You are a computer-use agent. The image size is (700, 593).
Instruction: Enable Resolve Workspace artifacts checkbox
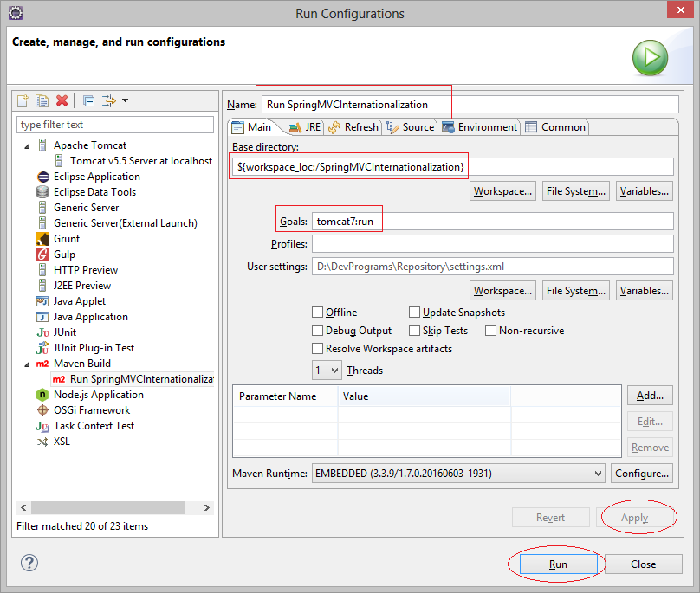(x=317, y=348)
